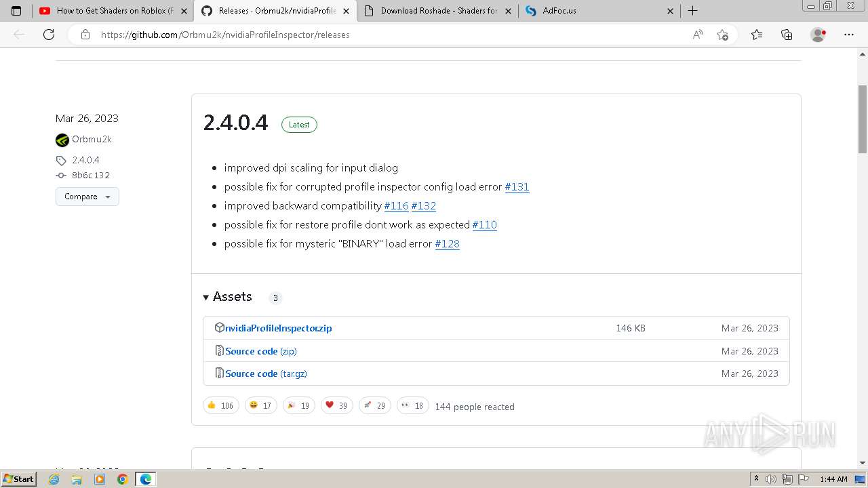
Task: Toggle heart reaction with 39
Action: tap(336, 405)
